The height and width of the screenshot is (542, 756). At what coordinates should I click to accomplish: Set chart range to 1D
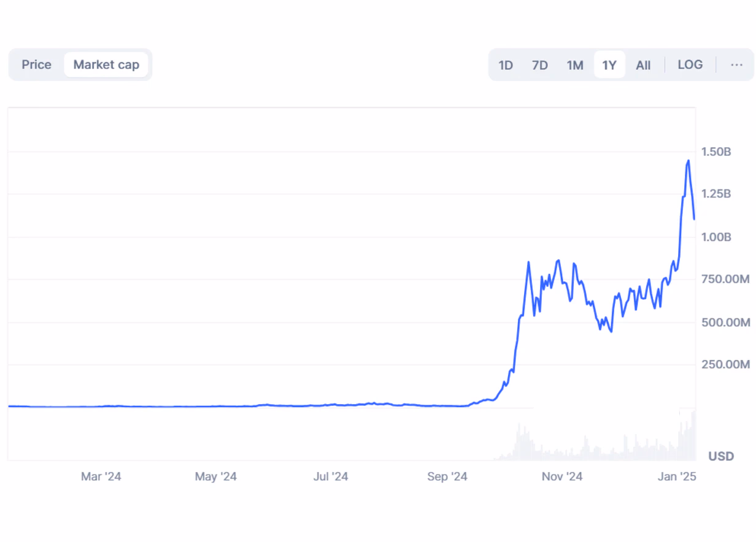[506, 65]
